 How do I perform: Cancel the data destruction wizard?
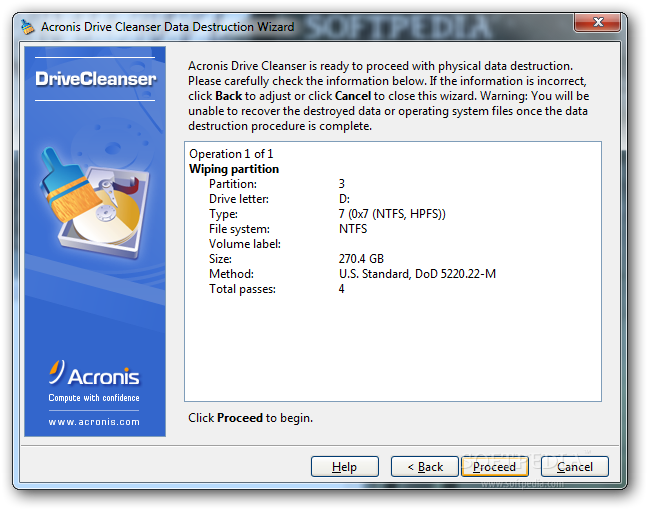point(575,467)
